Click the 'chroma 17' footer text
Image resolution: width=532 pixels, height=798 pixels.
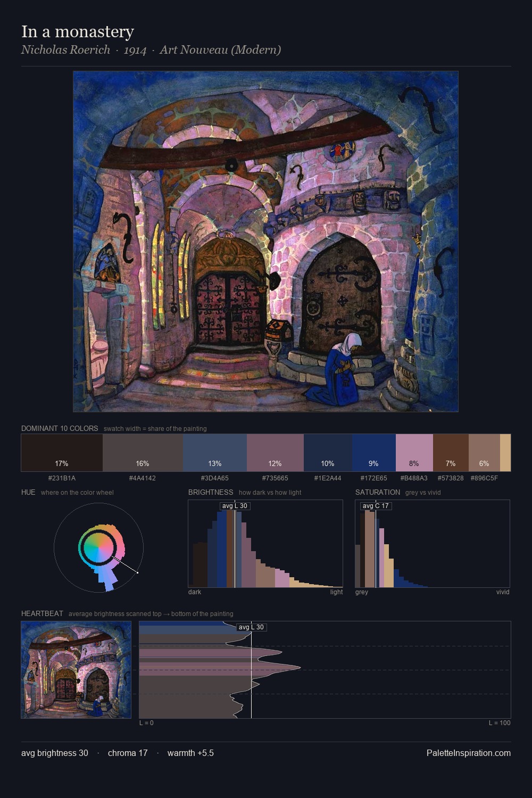pos(128,753)
